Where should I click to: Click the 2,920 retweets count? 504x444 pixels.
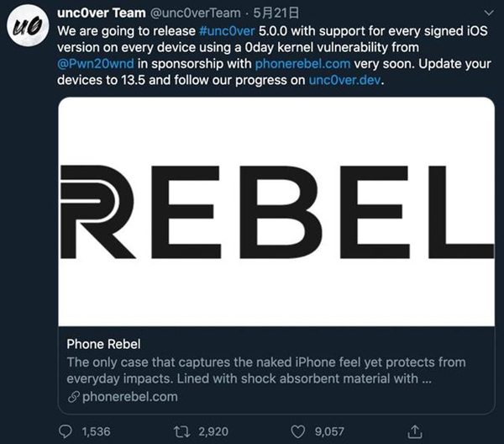click(x=212, y=431)
